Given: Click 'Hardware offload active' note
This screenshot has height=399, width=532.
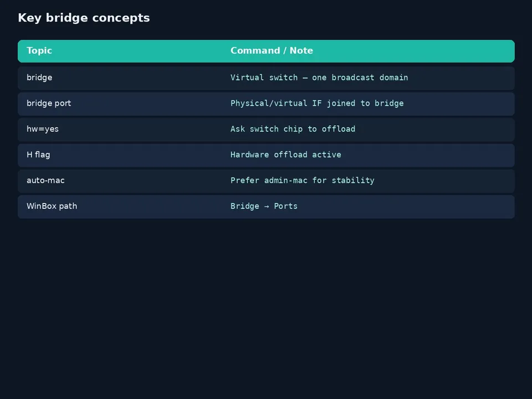Looking at the screenshot, I should (286, 155).
